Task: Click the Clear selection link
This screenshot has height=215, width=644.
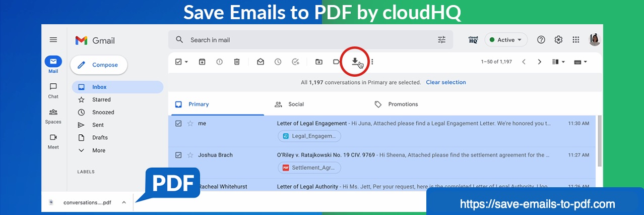Action: [445, 82]
